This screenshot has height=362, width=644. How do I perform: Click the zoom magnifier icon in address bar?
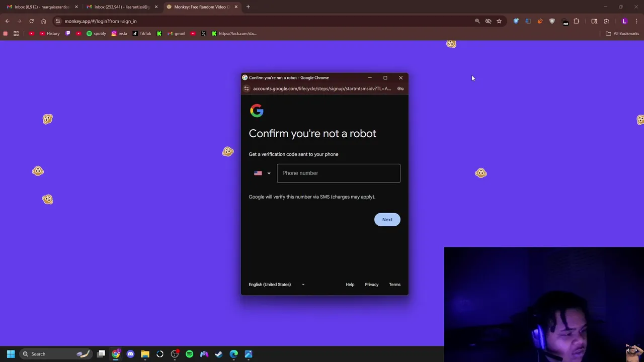[x=477, y=21]
